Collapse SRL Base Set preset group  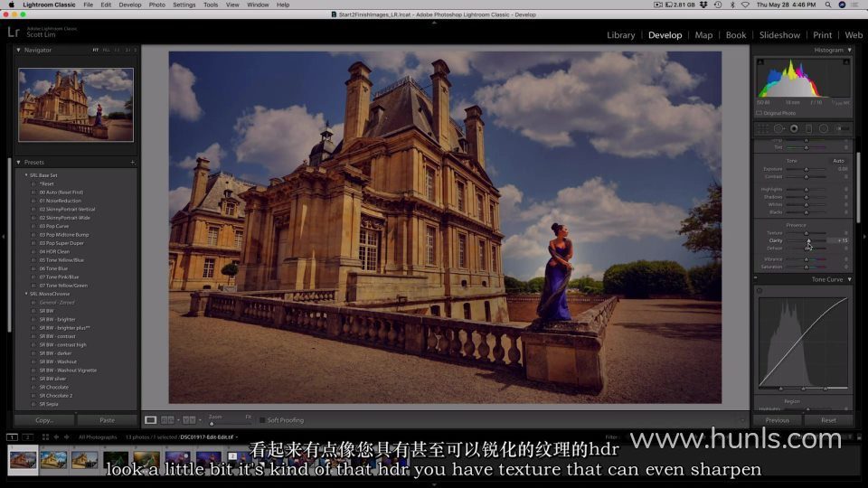click(x=26, y=174)
